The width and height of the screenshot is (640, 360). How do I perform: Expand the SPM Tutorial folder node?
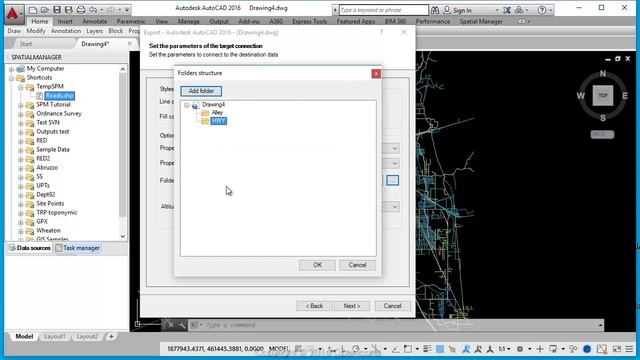coord(20,105)
